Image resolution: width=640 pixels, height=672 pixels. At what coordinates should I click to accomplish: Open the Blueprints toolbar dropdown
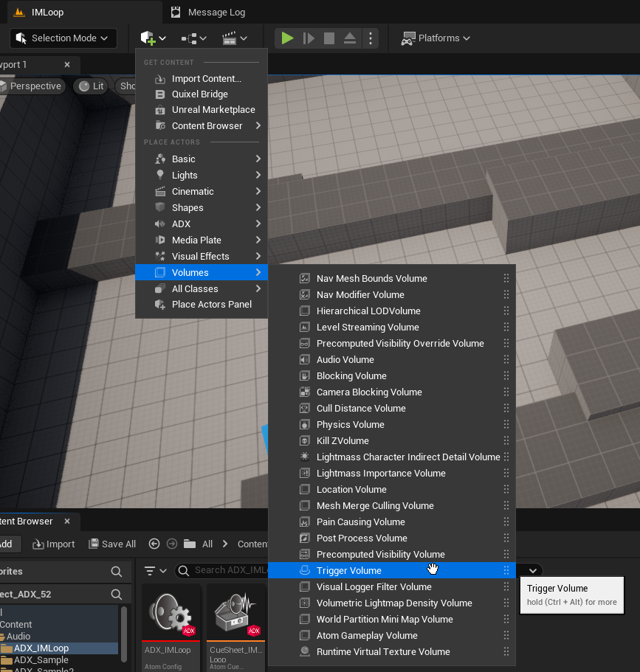[193, 38]
